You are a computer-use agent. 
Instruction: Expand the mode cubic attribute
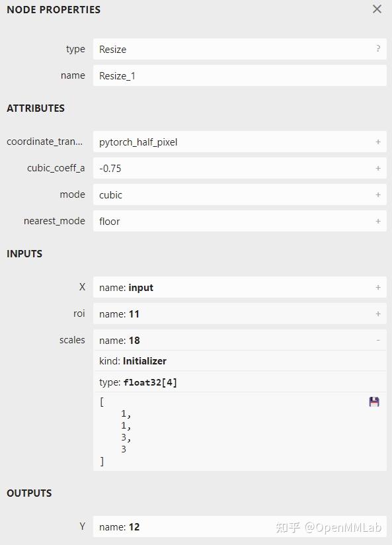coord(378,194)
